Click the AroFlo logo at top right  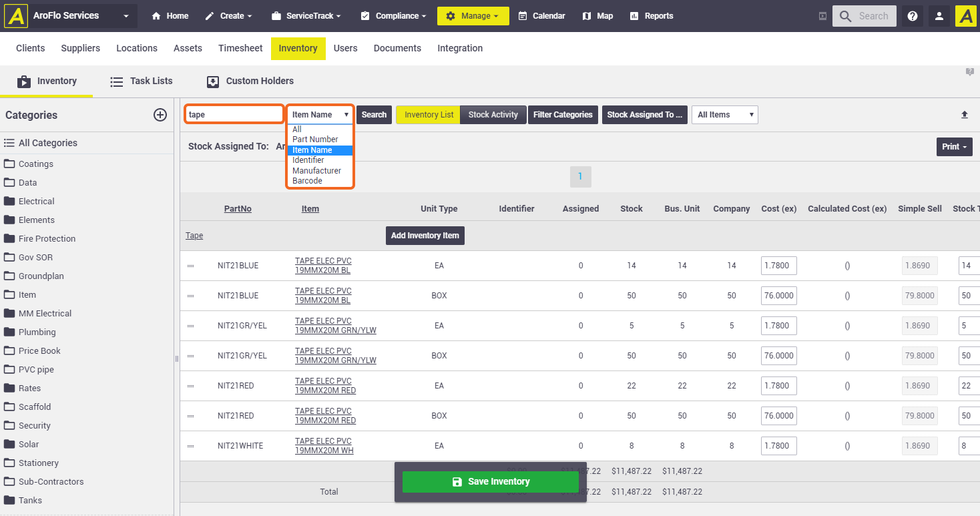[965, 16]
